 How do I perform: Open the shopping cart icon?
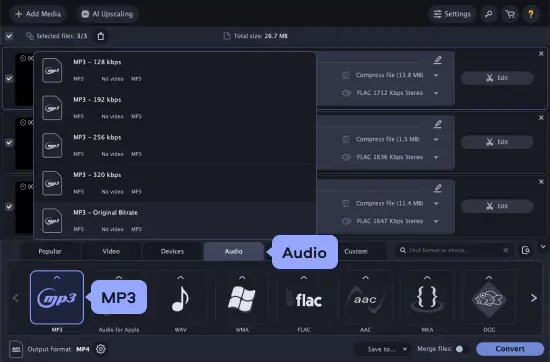tap(510, 14)
